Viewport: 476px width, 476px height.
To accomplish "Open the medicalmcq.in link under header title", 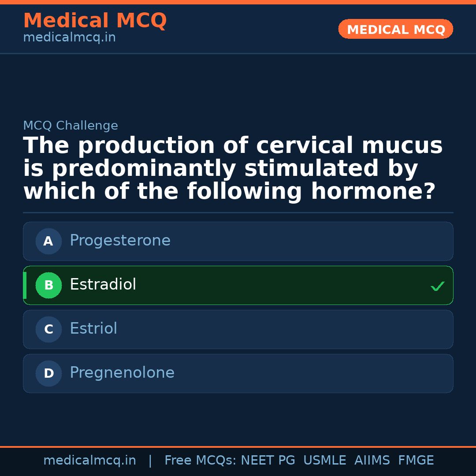I will click(69, 38).
